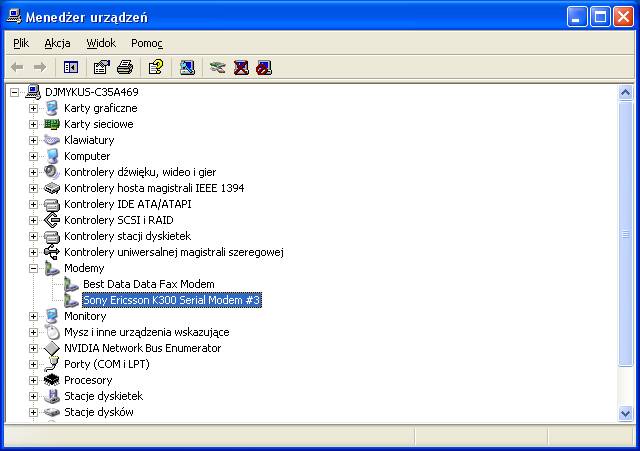Scan for hardware changes icon
Image resolution: width=640 pixels, height=451 pixels.
(187, 67)
